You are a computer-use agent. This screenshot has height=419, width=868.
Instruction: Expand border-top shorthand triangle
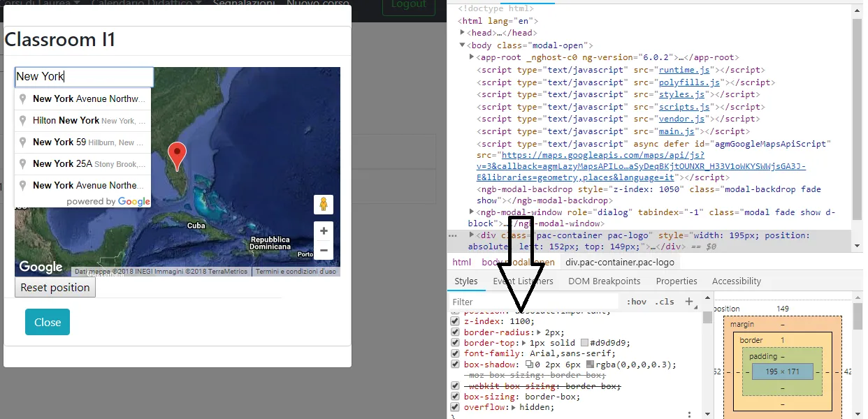point(524,343)
